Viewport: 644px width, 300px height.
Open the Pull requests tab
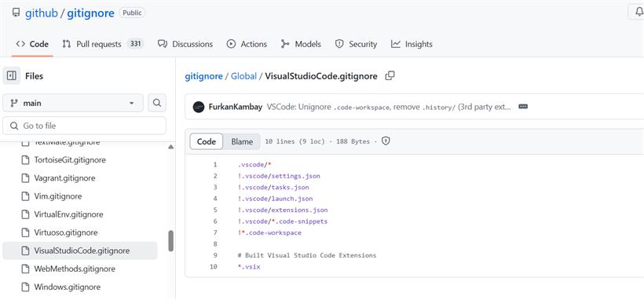click(103, 44)
